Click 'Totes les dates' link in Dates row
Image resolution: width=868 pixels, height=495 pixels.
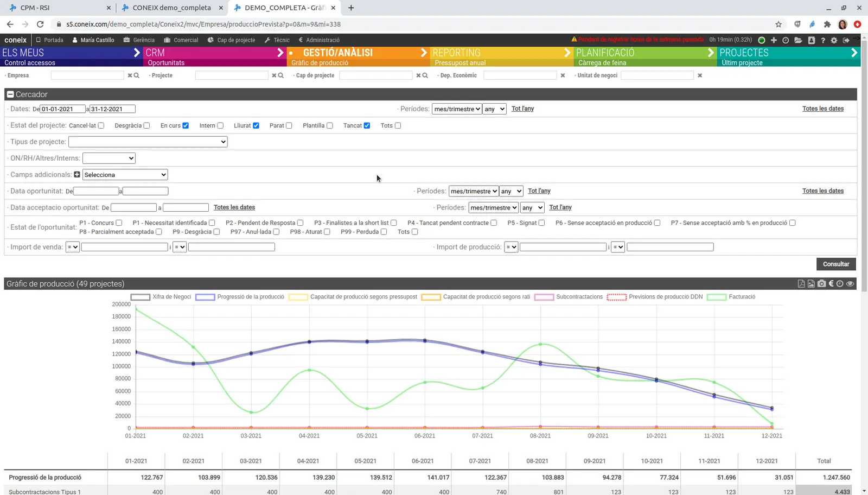point(822,109)
